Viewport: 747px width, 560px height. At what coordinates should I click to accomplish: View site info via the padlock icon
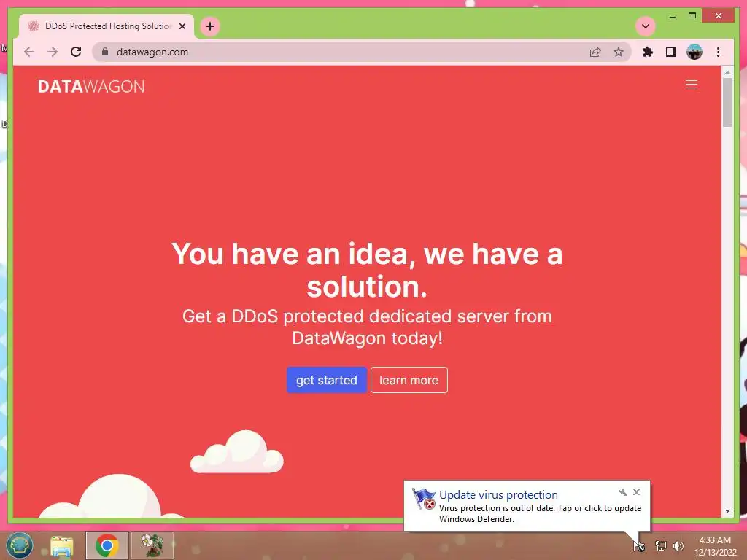105,52
